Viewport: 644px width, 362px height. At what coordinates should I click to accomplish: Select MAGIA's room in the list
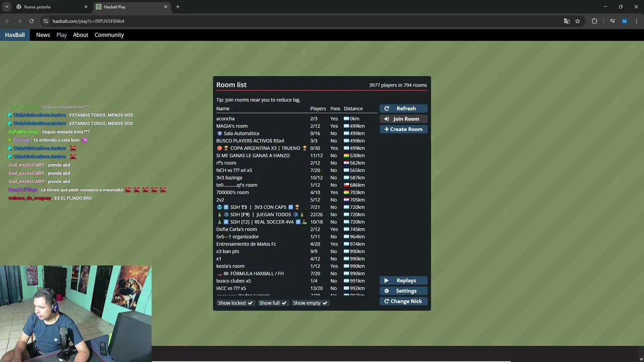click(x=297, y=126)
